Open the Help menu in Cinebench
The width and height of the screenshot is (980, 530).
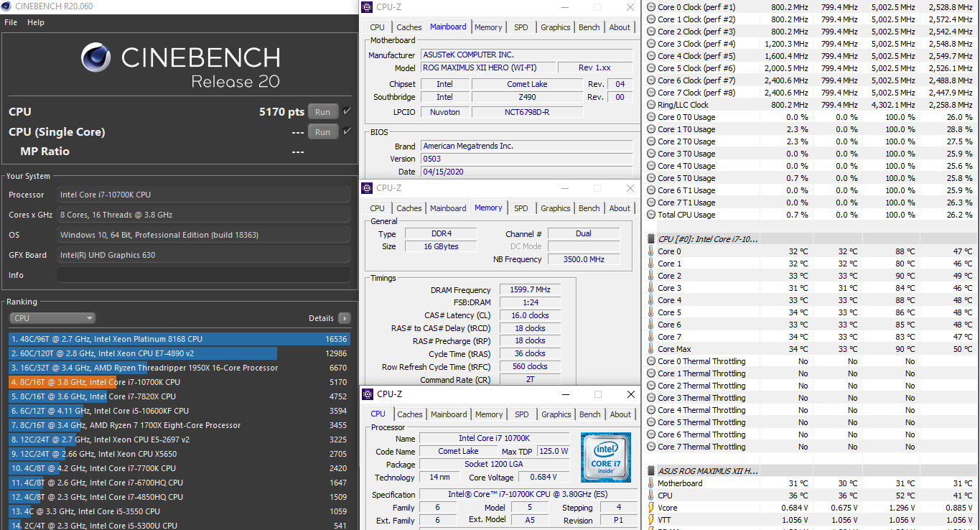(x=36, y=22)
